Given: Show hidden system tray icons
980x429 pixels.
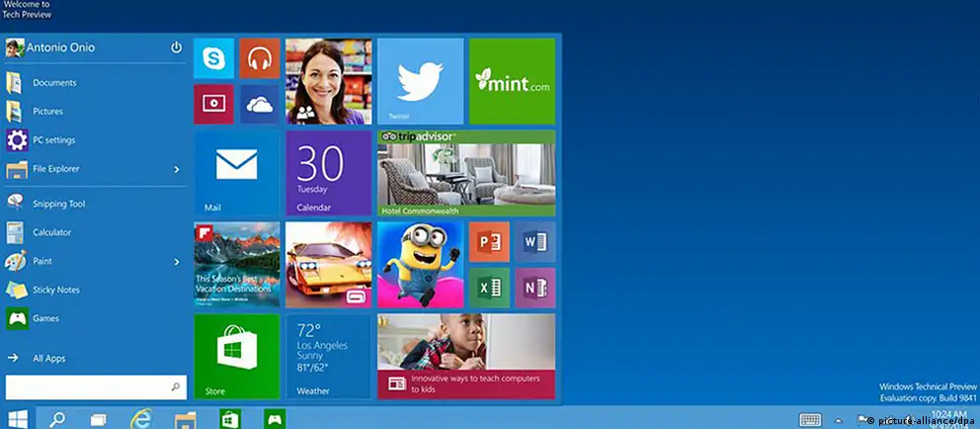Looking at the screenshot, I should [839, 419].
